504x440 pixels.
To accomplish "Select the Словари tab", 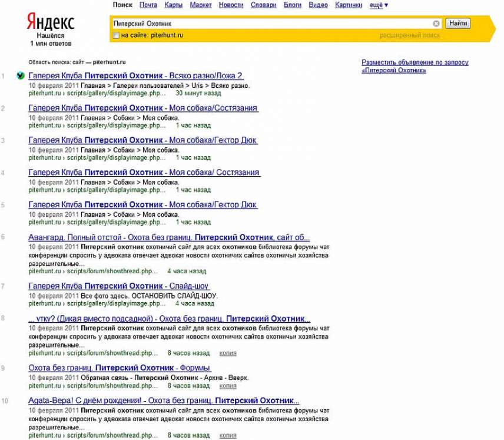I will (263, 5).
